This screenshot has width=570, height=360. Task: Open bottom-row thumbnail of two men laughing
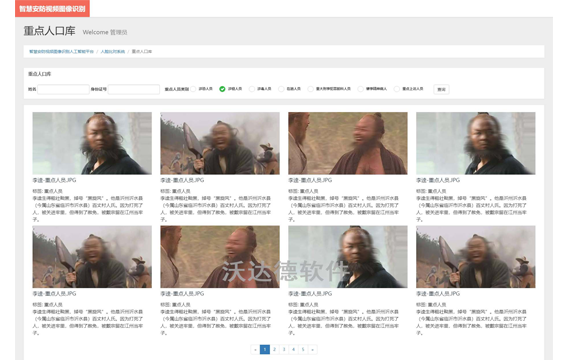click(x=220, y=257)
